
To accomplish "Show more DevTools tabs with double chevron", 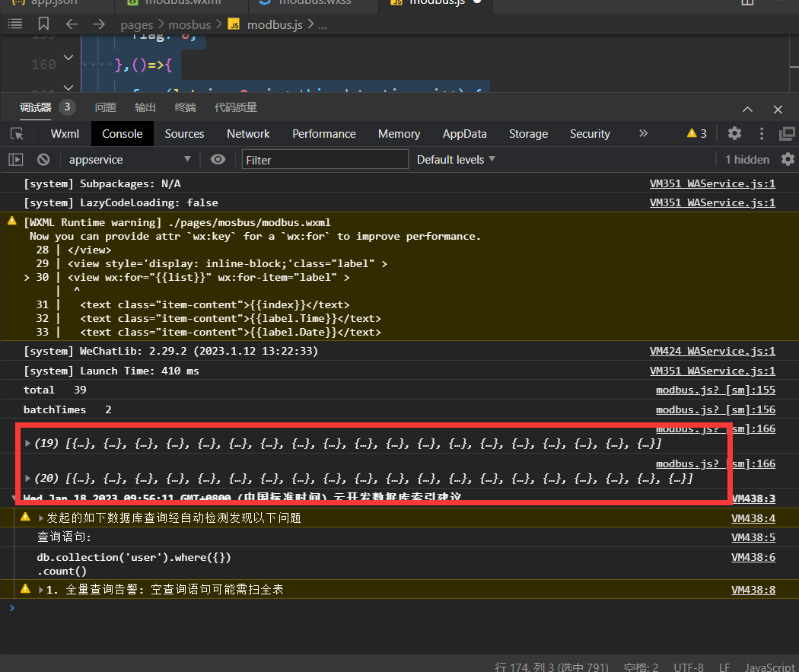I will 644,133.
